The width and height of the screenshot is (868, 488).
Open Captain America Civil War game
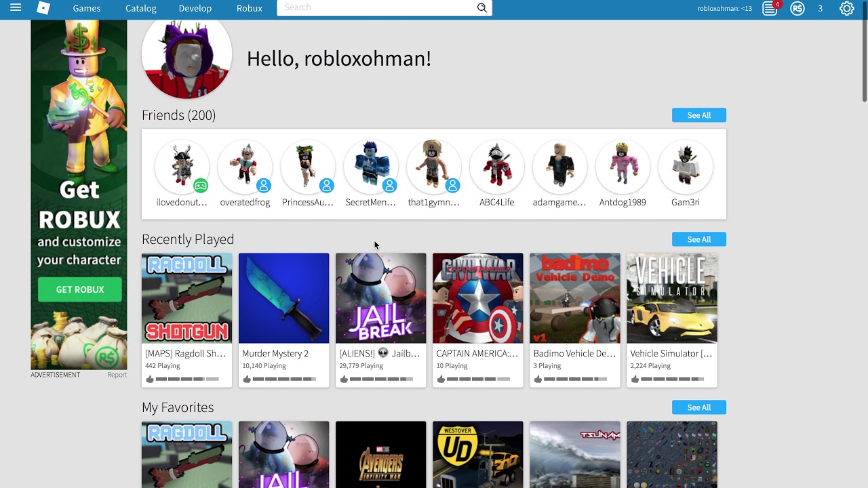477,298
